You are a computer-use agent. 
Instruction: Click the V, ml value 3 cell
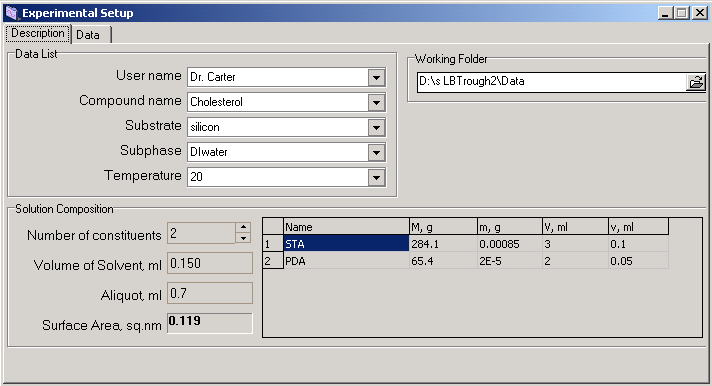pos(575,243)
